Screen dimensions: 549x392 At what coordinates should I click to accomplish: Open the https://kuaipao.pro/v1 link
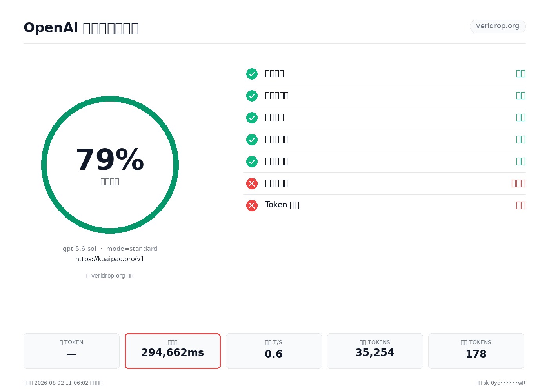(x=110, y=259)
